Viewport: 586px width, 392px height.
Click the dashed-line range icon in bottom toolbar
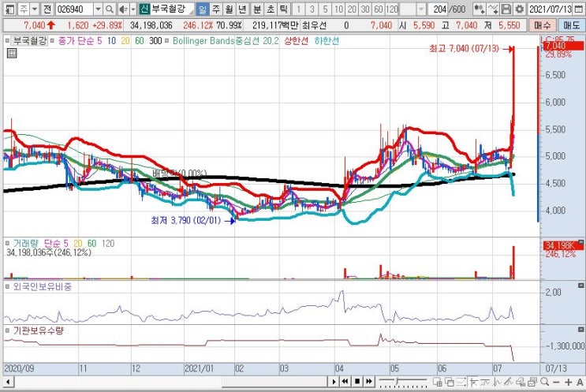point(461,382)
